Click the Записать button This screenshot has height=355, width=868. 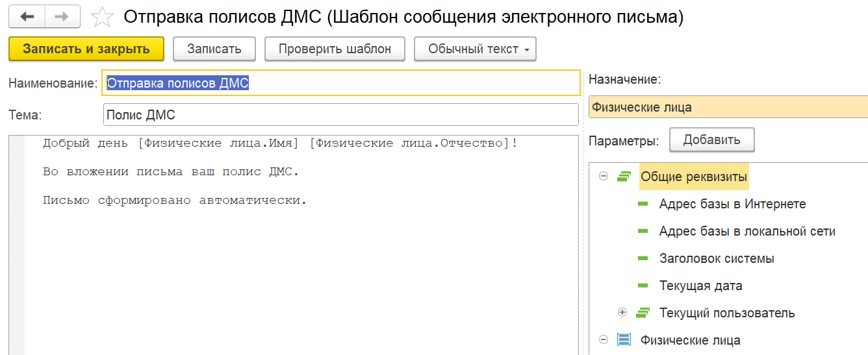point(214,49)
